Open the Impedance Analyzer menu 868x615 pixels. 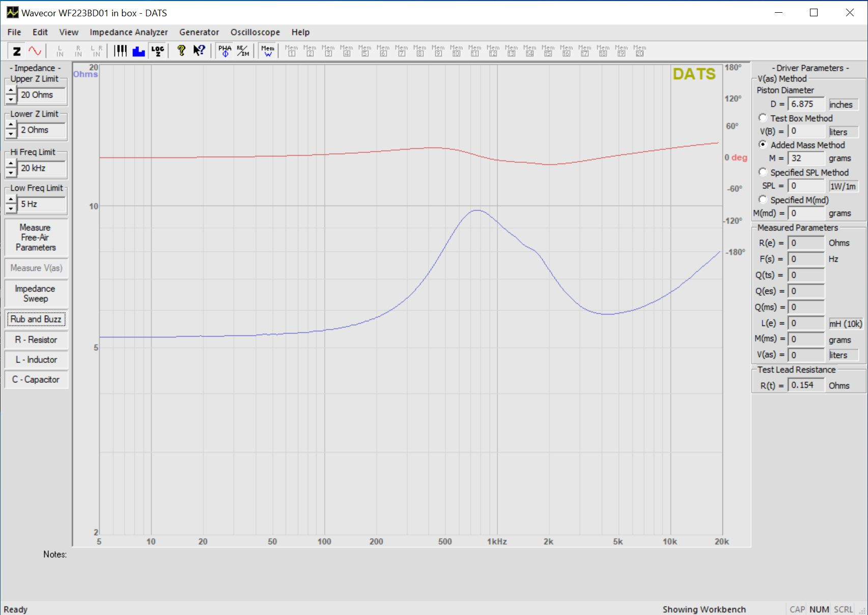(x=129, y=32)
